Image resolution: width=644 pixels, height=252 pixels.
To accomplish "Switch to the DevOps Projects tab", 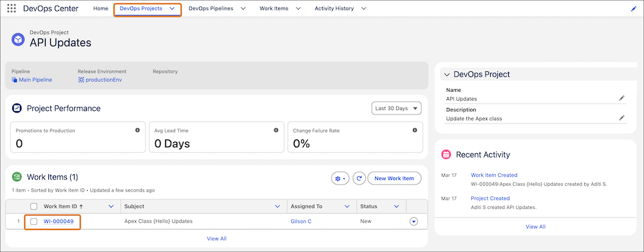I will (141, 8).
